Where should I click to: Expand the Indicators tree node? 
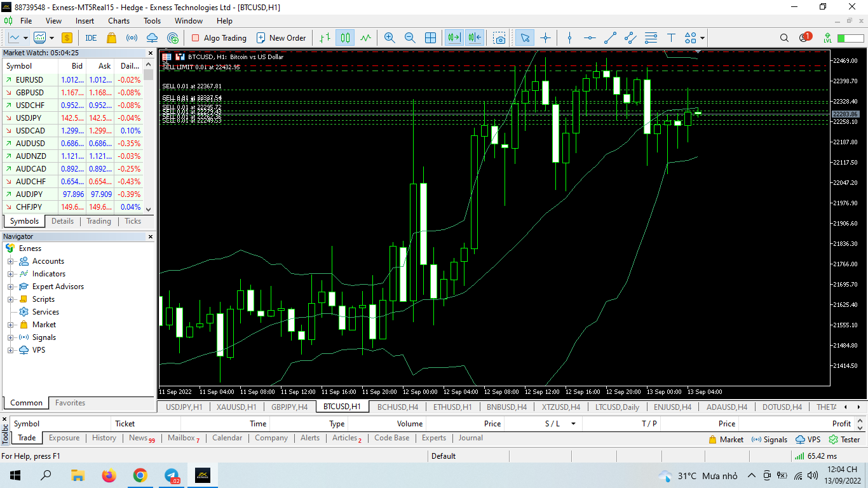(10, 274)
